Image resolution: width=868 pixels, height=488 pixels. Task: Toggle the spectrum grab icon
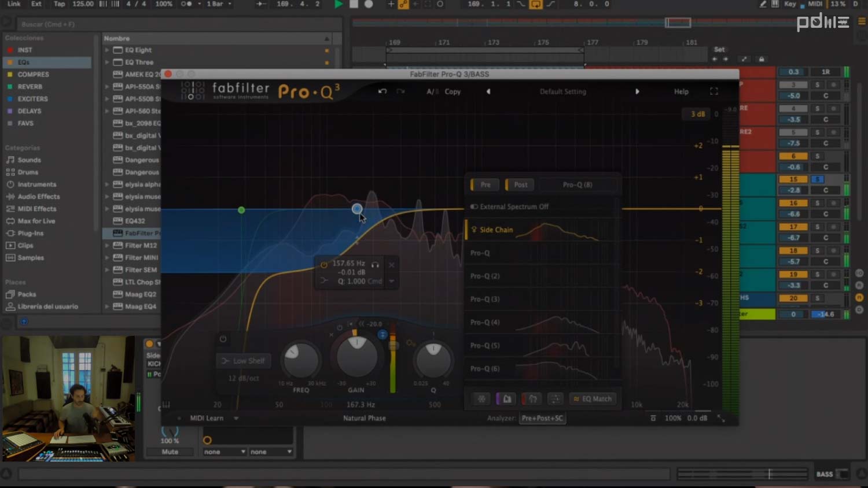point(506,399)
